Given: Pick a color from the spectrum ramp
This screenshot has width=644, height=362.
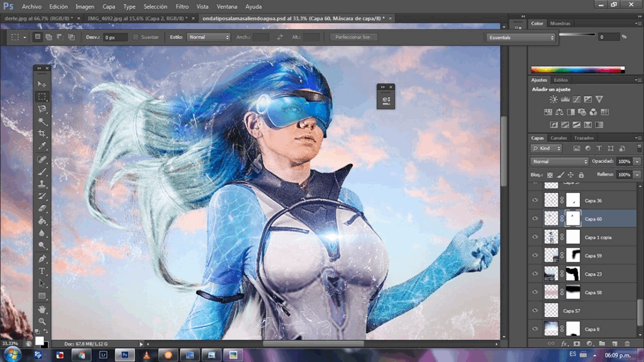Looking at the screenshot, I should pyautogui.click(x=577, y=69).
